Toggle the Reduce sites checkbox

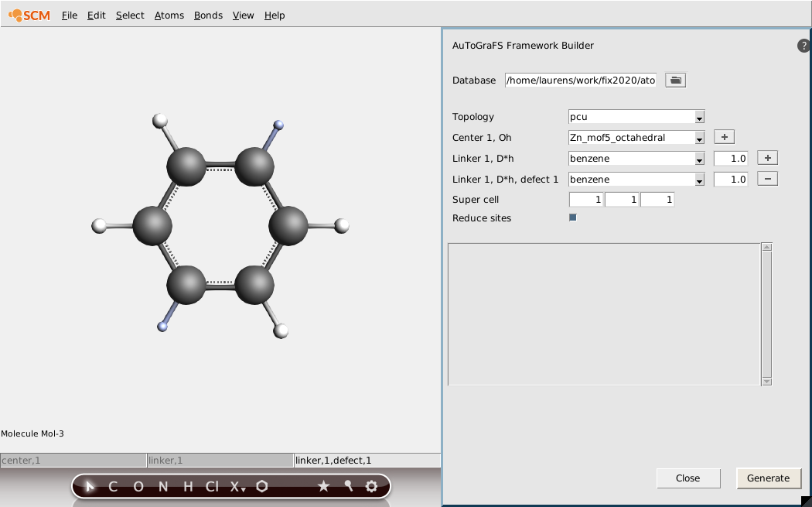click(573, 218)
